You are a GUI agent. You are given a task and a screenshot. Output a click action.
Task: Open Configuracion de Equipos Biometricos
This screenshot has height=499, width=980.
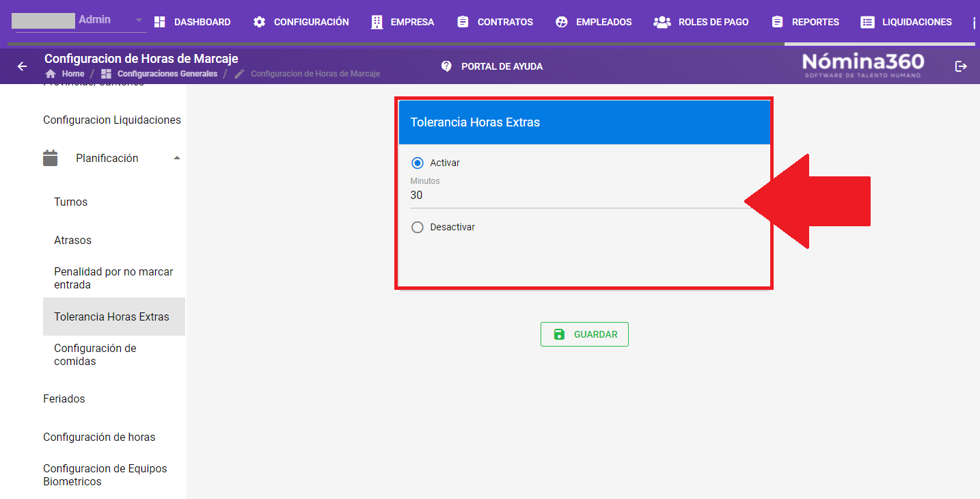coord(105,475)
